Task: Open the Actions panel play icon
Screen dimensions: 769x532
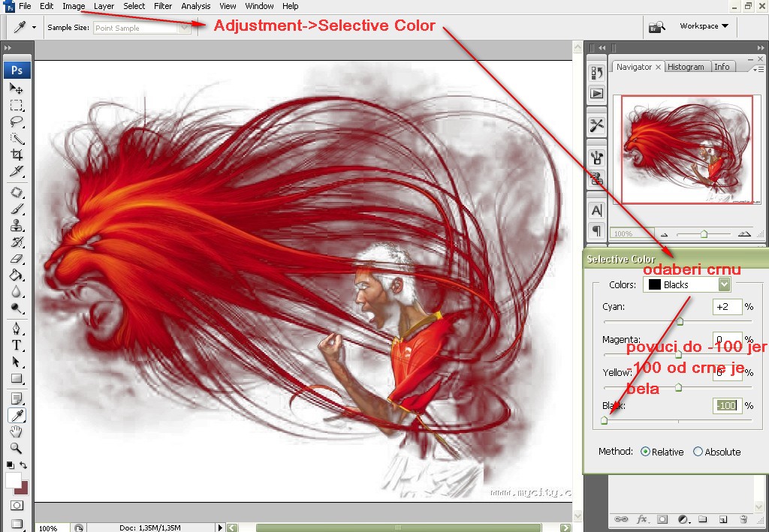Action: coord(596,93)
